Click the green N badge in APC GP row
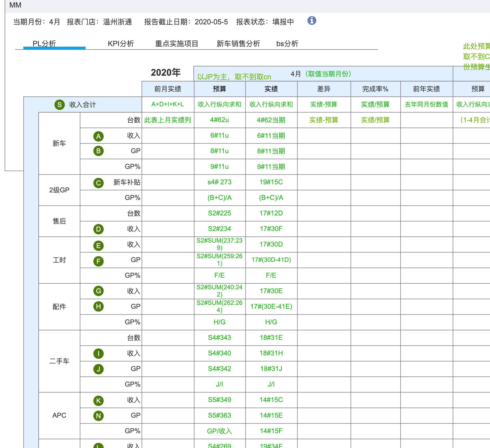490x448 pixels. (x=99, y=416)
